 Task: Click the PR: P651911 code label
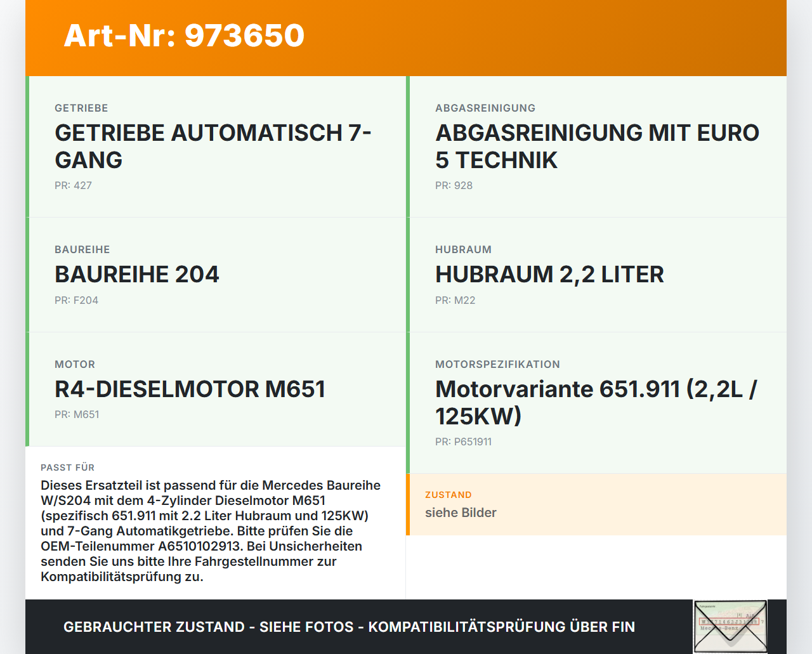pyautogui.click(x=463, y=441)
